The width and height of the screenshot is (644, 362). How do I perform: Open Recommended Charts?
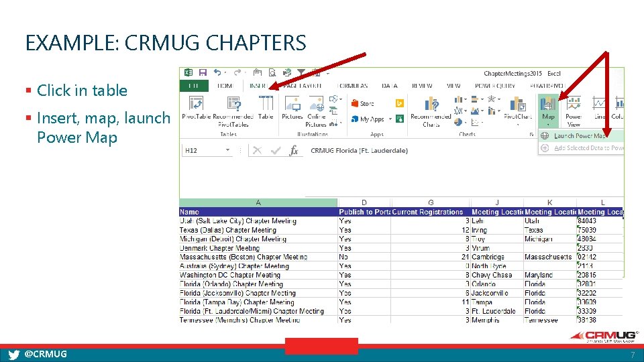click(x=431, y=112)
